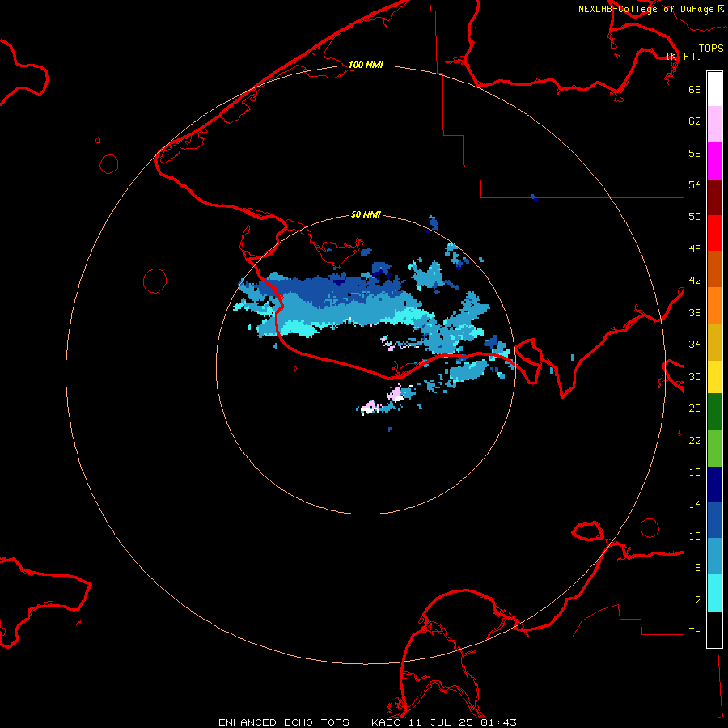Image resolution: width=728 pixels, height=728 pixels.
Task: Click the legend value "14"
Action: (x=695, y=504)
